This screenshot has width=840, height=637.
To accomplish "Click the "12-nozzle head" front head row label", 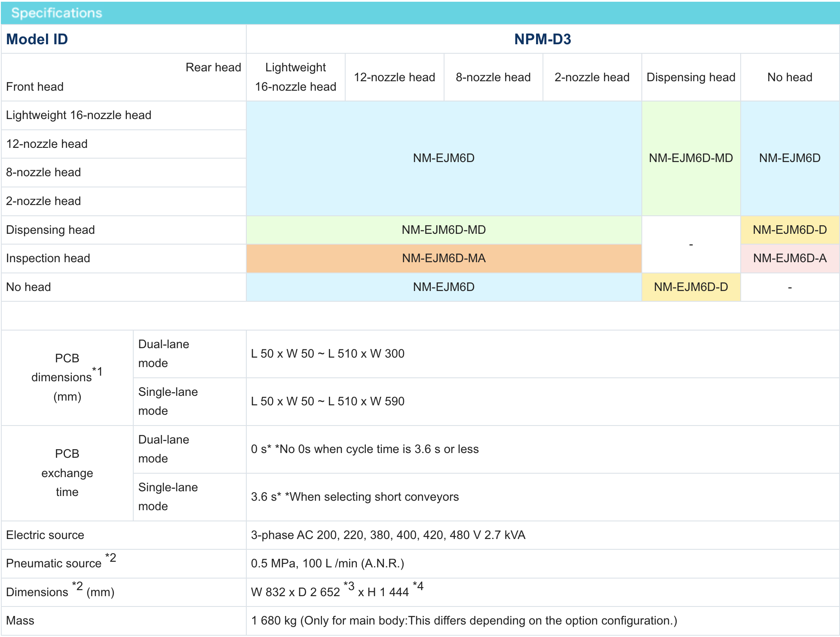I will tap(47, 144).
